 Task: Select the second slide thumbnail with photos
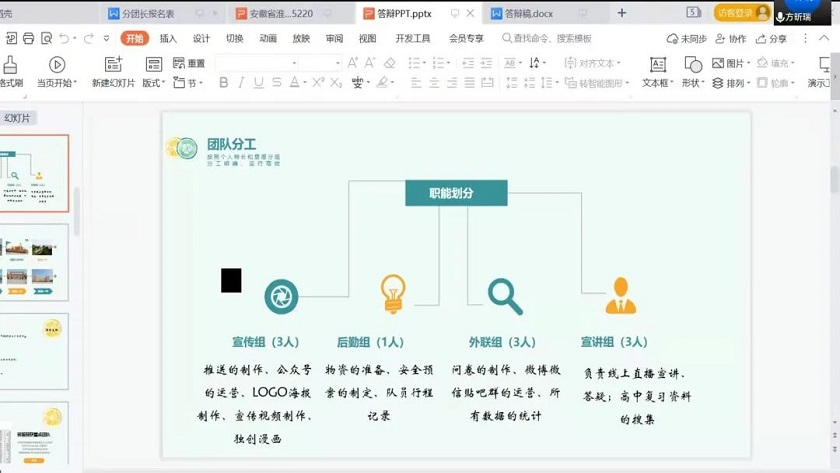pyautogui.click(x=32, y=262)
